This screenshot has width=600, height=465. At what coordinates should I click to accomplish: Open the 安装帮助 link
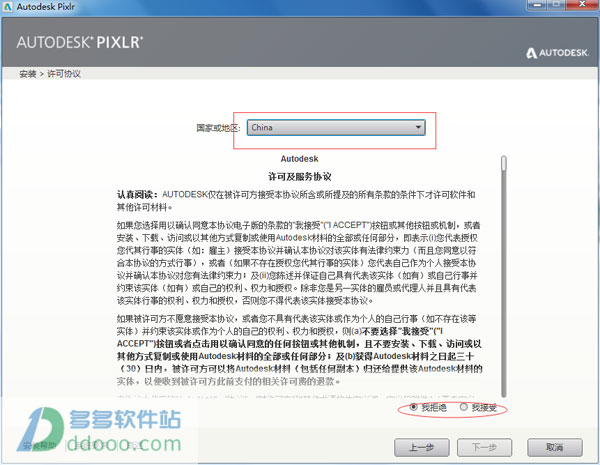(39, 445)
